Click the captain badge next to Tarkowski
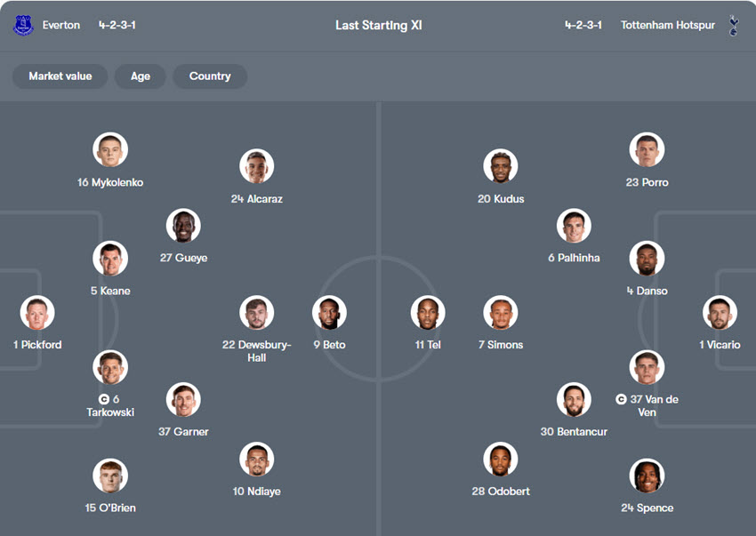The height and width of the screenshot is (536, 756). (104, 399)
